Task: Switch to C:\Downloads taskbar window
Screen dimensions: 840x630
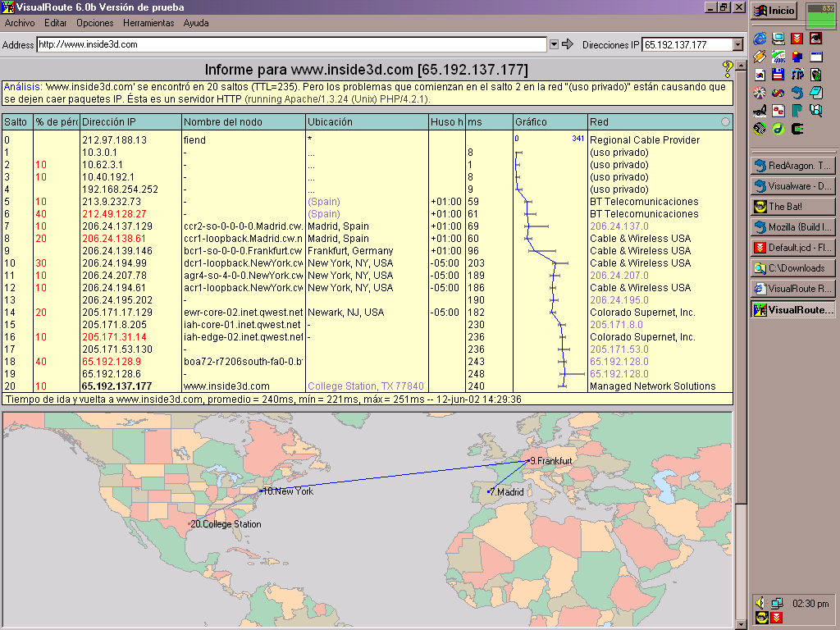Action: pyautogui.click(x=793, y=268)
